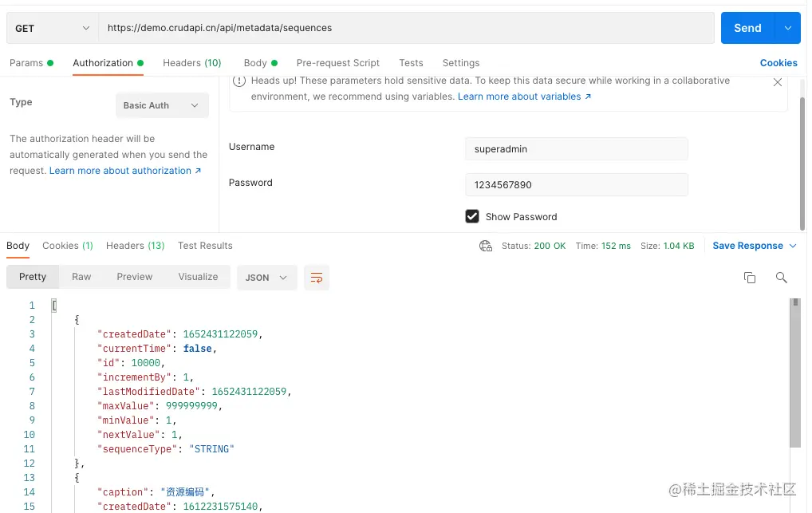This screenshot has height=513, width=812.
Task: Click createdDate value 1612231575140
Action: [220, 507]
